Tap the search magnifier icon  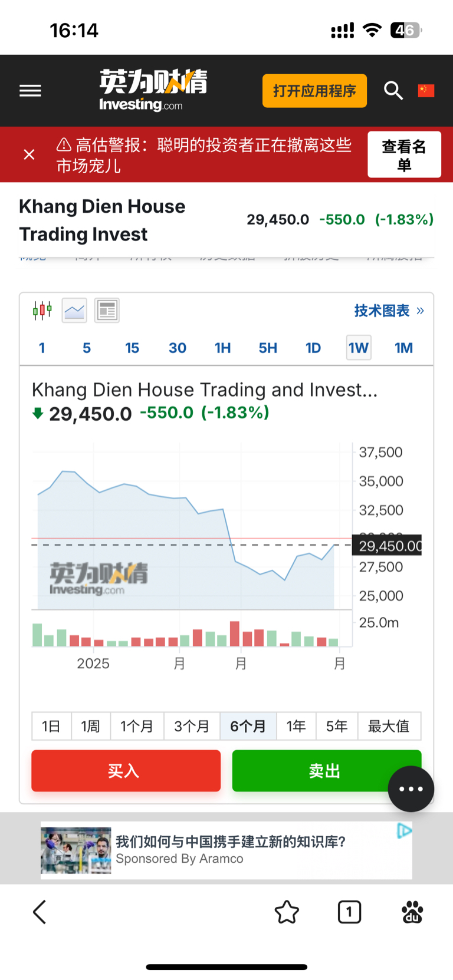[393, 91]
